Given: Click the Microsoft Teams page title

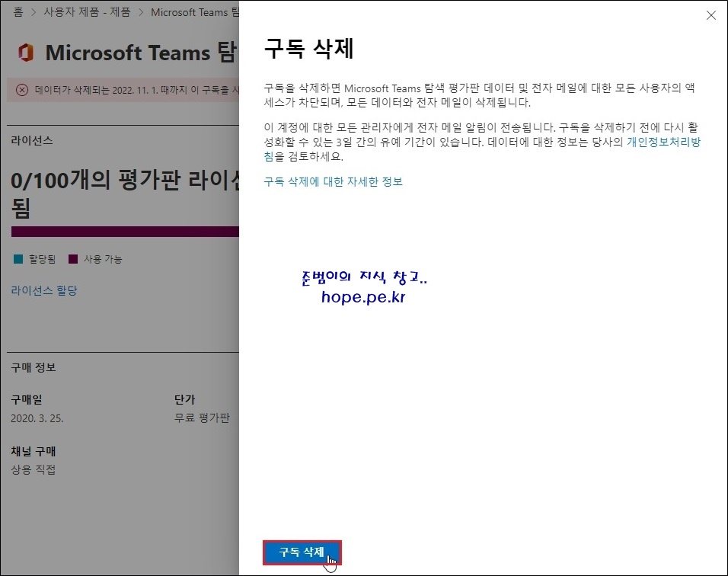Looking at the screenshot, I should click(141, 53).
